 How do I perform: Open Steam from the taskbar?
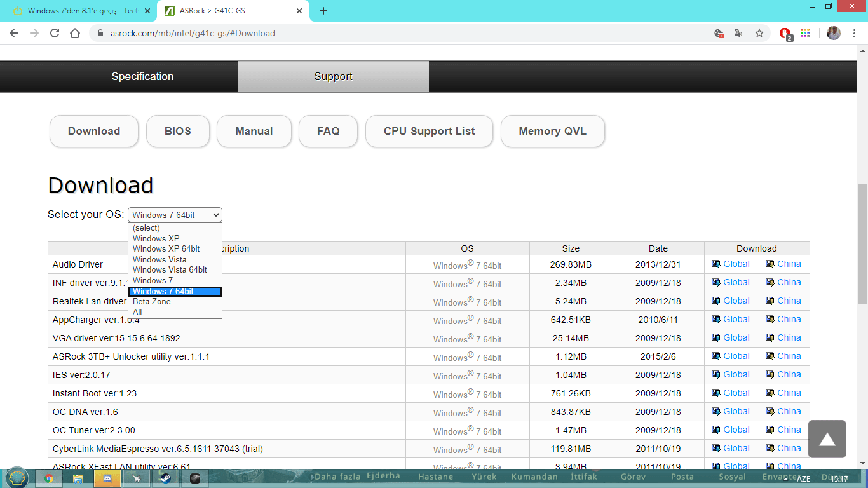click(x=165, y=478)
